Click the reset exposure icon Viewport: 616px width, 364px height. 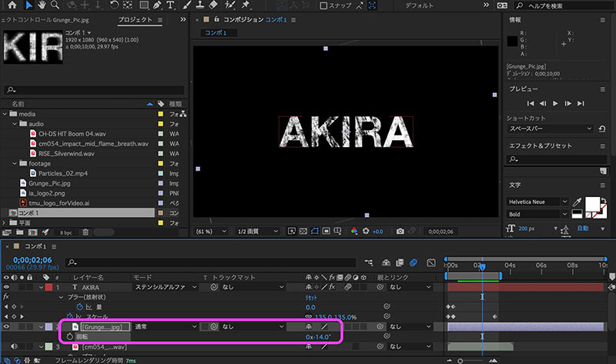pyautogui.click(x=366, y=232)
